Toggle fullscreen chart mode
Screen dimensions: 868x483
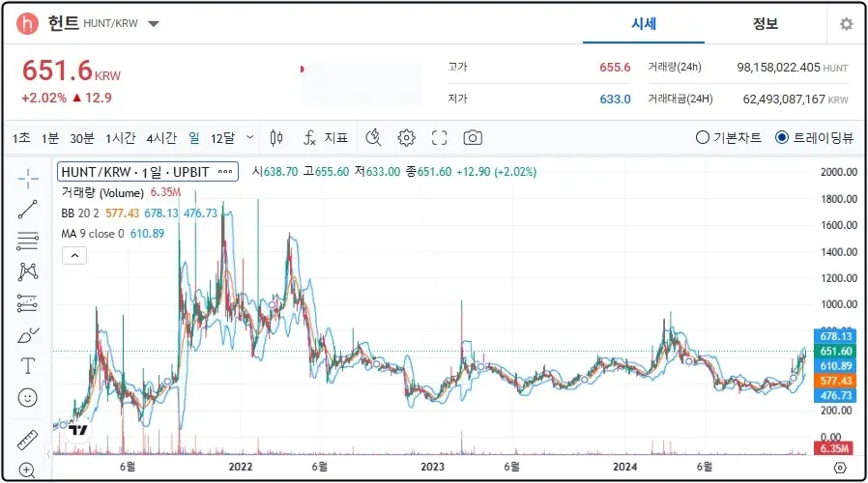point(439,138)
